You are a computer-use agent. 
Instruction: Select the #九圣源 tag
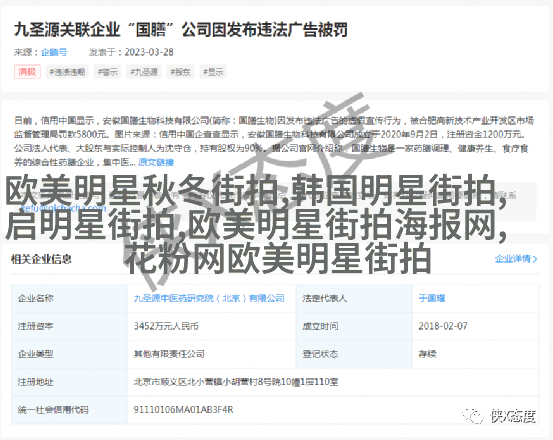pos(144,72)
